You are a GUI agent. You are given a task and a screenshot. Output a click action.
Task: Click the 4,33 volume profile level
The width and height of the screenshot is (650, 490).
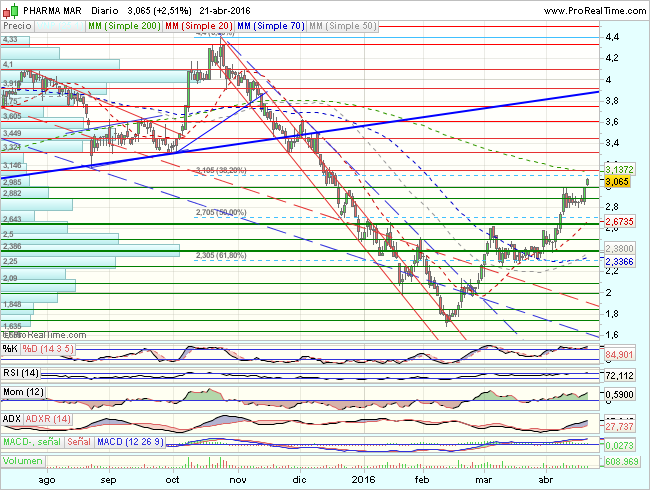coord(10,39)
